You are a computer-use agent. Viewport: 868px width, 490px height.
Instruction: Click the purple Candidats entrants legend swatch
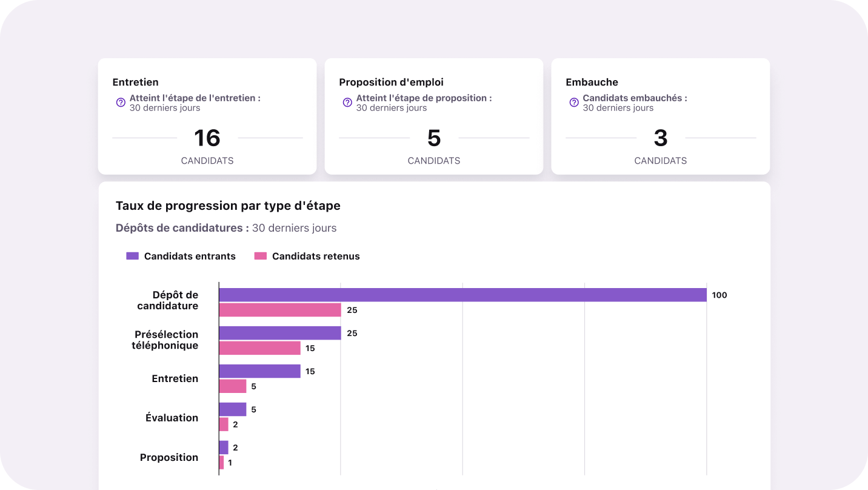(x=133, y=256)
